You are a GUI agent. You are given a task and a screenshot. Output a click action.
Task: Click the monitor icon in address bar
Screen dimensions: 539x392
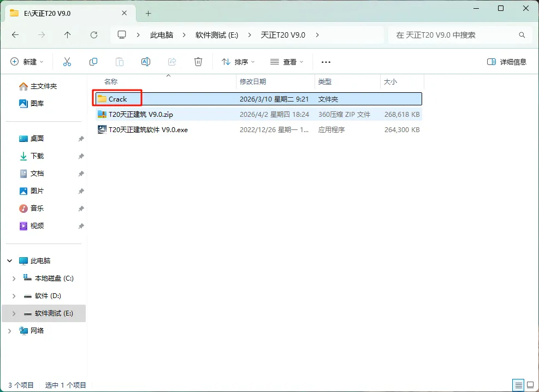[122, 35]
